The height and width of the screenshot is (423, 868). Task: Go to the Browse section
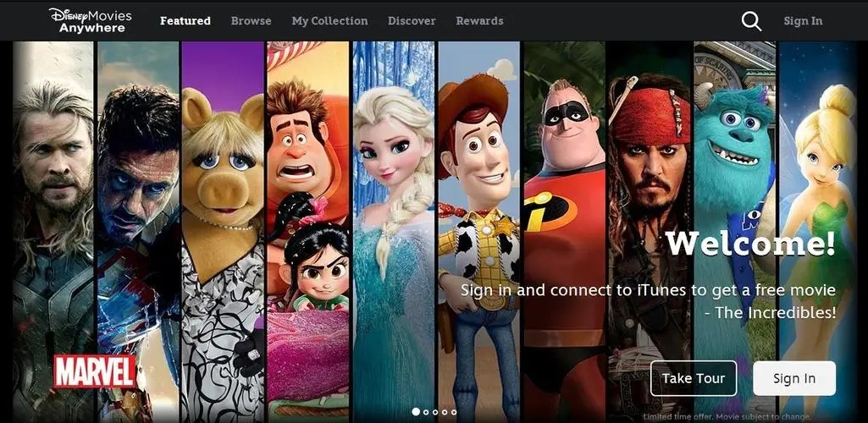tap(251, 21)
